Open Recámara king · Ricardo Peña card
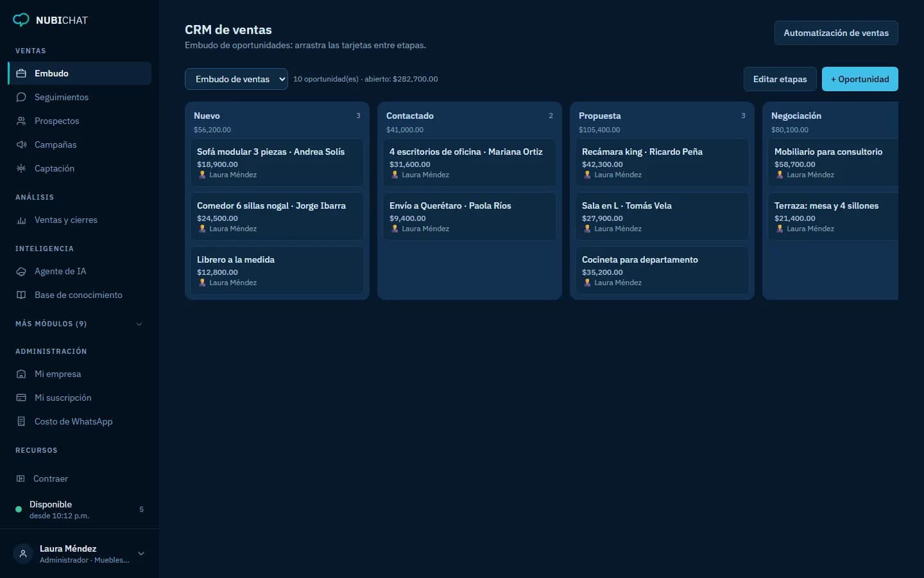The width and height of the screenshot is (924, 578). (662, 162)
